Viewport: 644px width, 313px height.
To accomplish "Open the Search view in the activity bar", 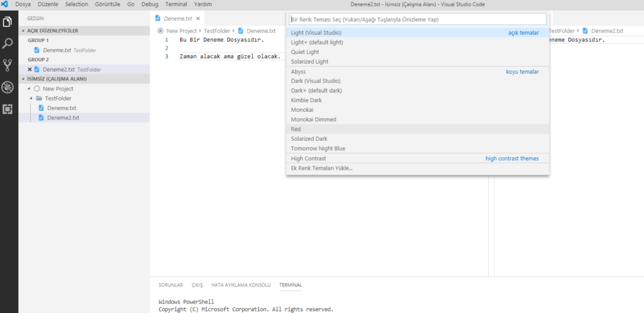I will (8, 43).
